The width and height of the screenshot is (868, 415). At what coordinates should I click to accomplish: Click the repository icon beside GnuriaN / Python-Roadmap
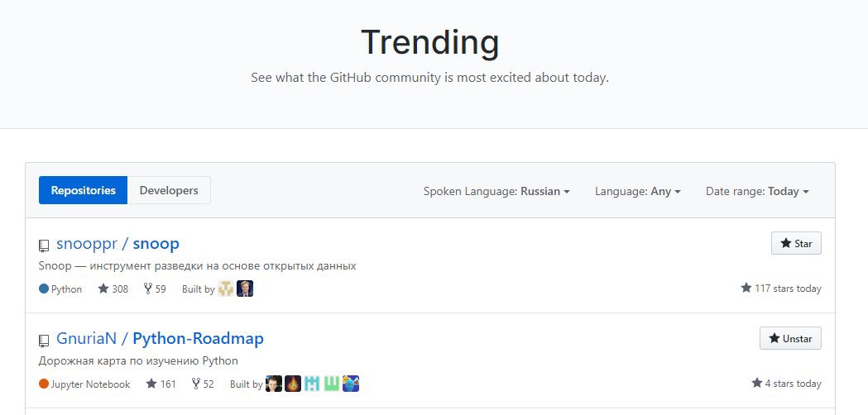[x=44, y=341]
